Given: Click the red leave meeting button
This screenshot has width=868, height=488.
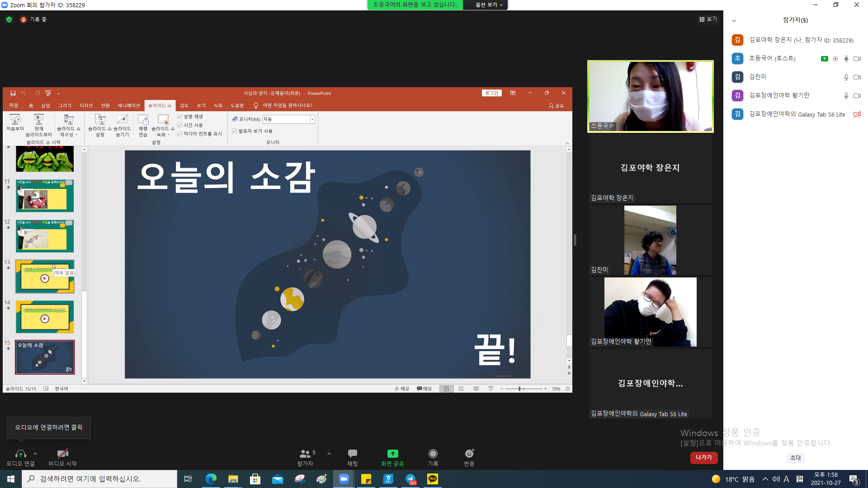Looking at the screenshot, I should 704,458.
